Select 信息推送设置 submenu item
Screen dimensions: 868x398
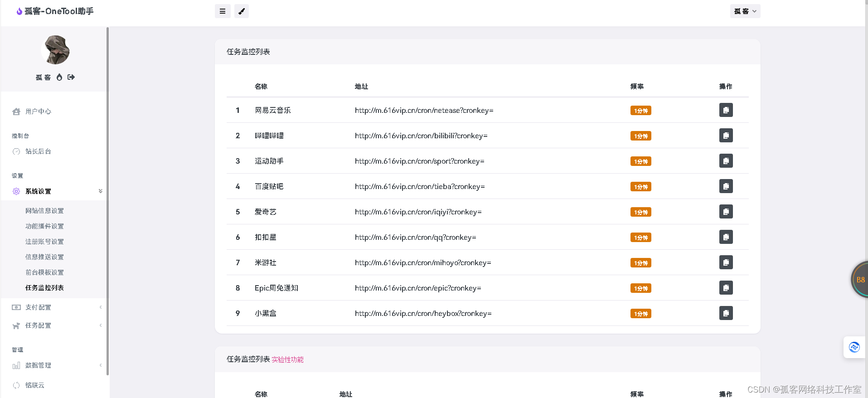coord(44,257)
